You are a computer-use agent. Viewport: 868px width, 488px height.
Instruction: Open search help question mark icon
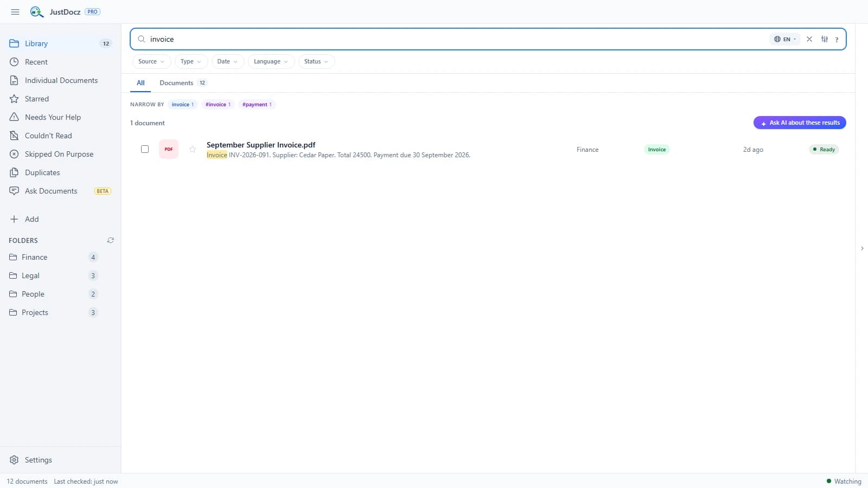(837, 40)
